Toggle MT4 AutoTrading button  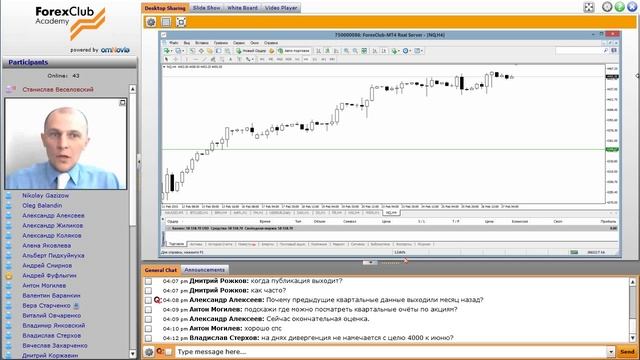pyautogui.click(x=294, y=51)
